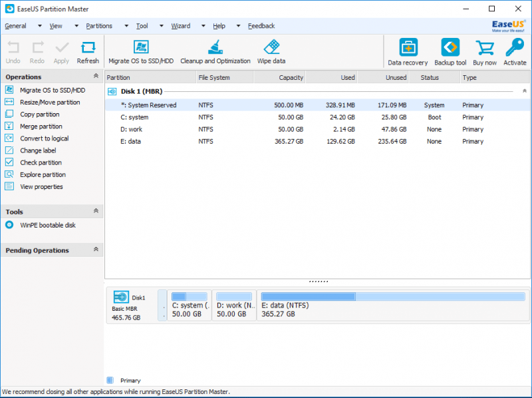Viewport: 532px width, 398px height.
Task: Open the Partitions menu
Action: [x=99, y=26]
